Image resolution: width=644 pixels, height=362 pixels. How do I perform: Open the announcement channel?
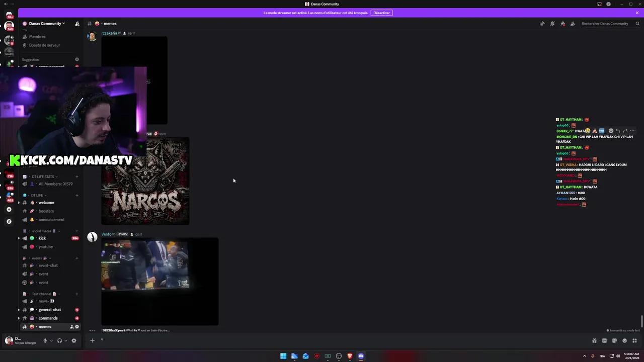click(51, 219)
